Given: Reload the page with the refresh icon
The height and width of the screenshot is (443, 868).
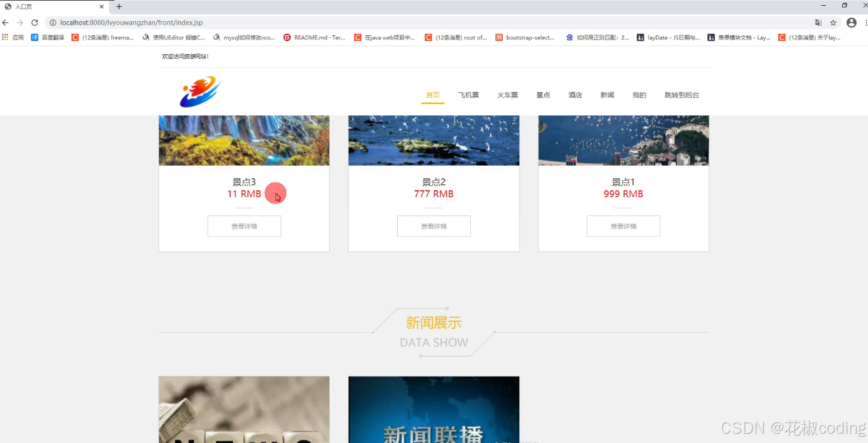Looking at the screenshot, I should click(34, 23).
